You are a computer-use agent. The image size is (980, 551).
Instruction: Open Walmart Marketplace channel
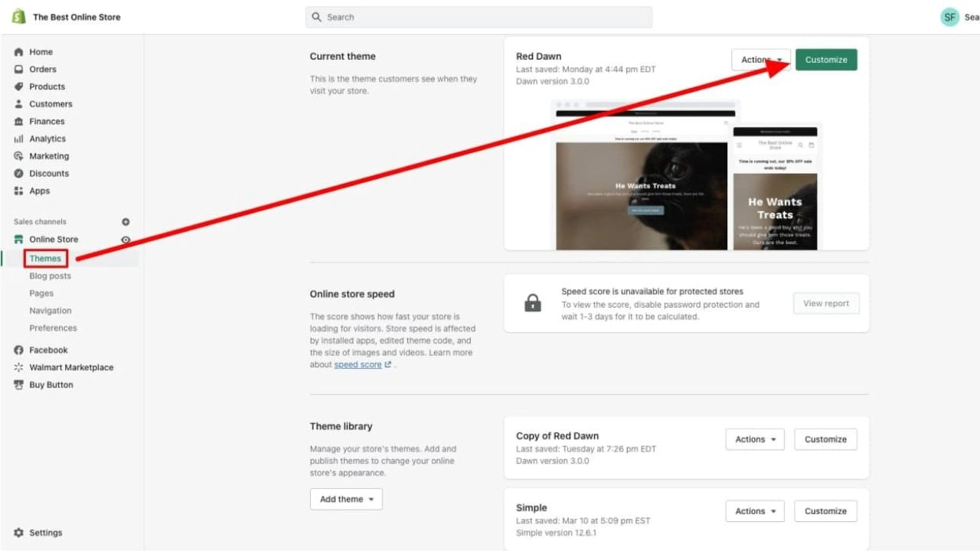pos(72,367)
